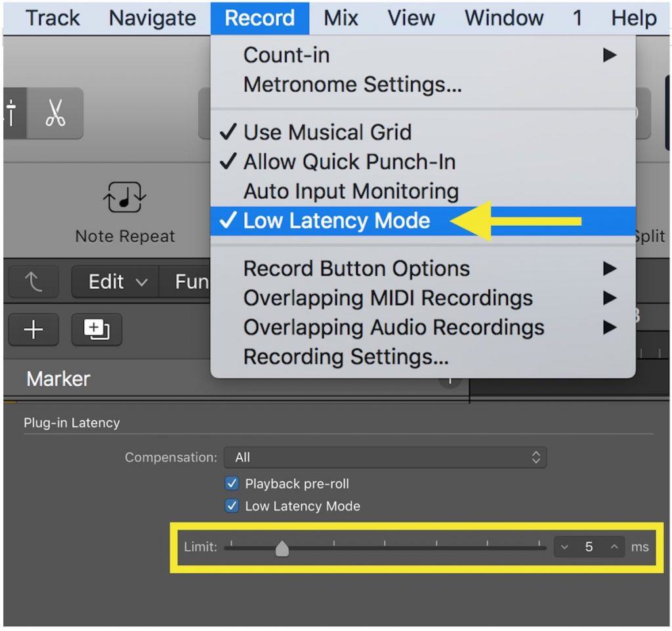The width and height of the screenshot is (672, 631).
Task: Uncheck the Low Latency Mode checkbox
Action: (232, 506)
